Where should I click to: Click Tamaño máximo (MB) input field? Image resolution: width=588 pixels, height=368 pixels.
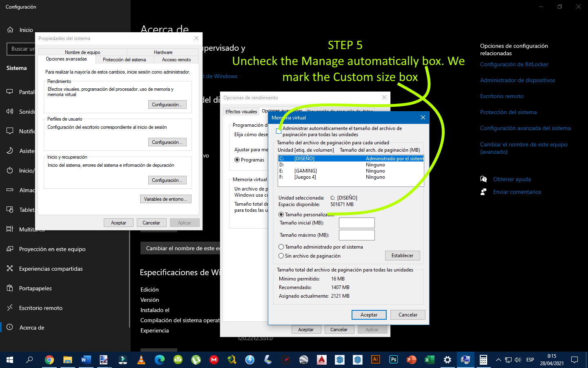click(x=357, y=235)
